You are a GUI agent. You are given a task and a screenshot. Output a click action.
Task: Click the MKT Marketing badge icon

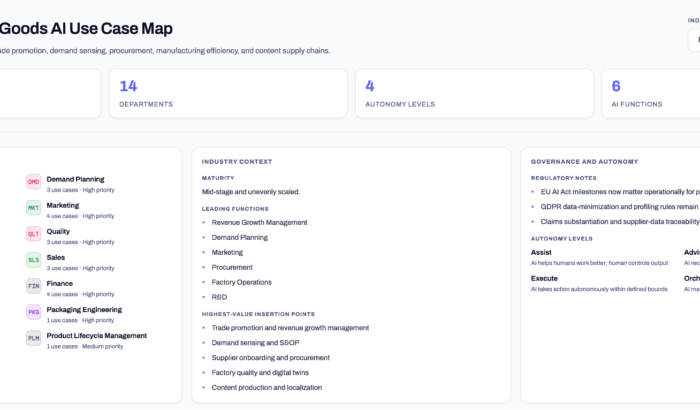point(34,208)
